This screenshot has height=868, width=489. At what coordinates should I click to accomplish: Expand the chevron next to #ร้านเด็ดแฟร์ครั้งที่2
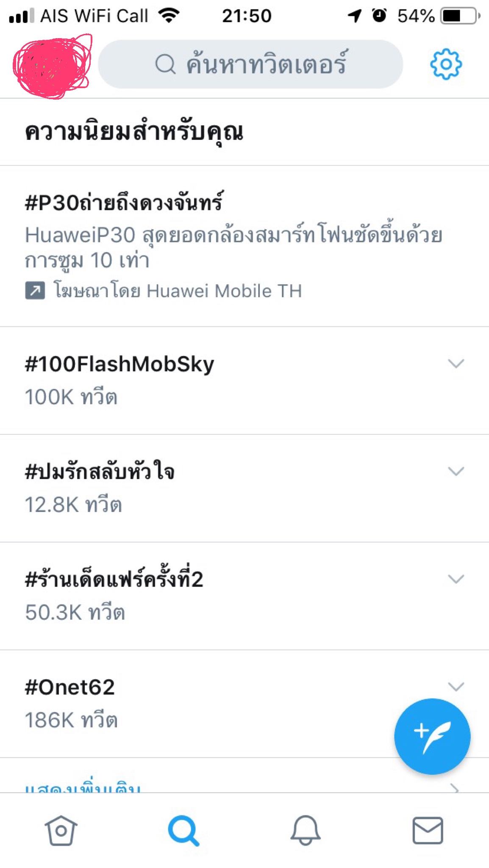[456, 579]
